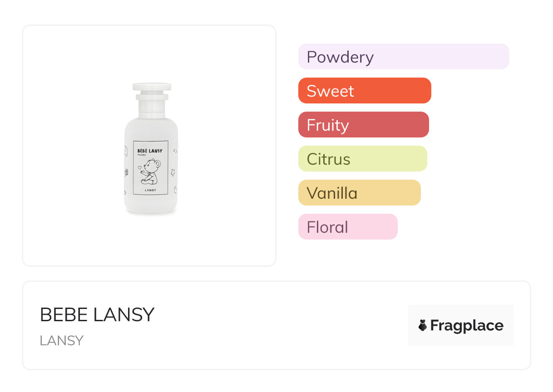
Task: Open the BEBE LANSY product title
Action: (97, 314)
